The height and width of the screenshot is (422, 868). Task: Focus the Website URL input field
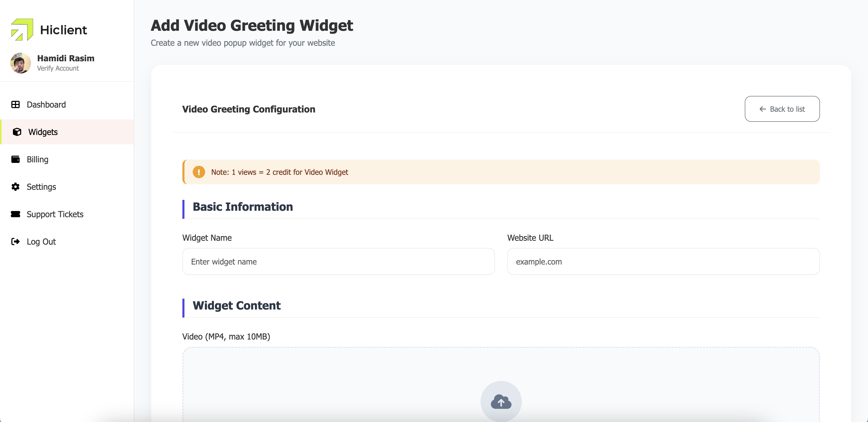pyautogui.click(x=663, y=261)
